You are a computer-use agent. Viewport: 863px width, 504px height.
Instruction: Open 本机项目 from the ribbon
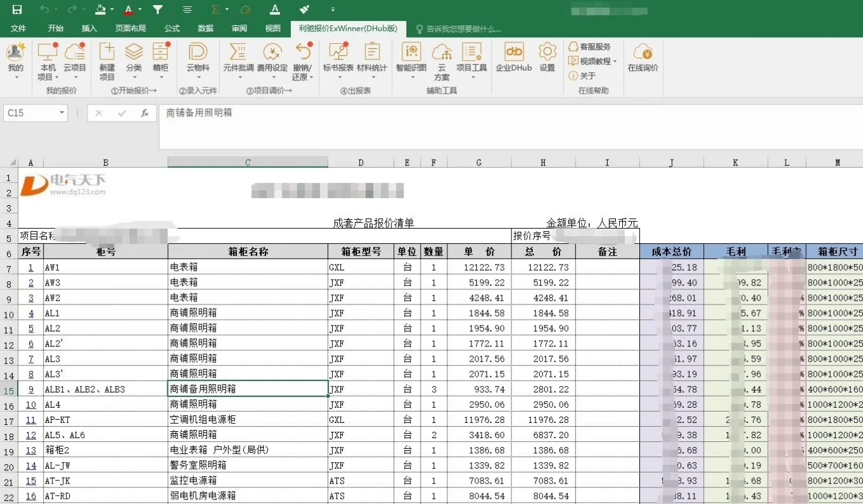pos(48,62)
